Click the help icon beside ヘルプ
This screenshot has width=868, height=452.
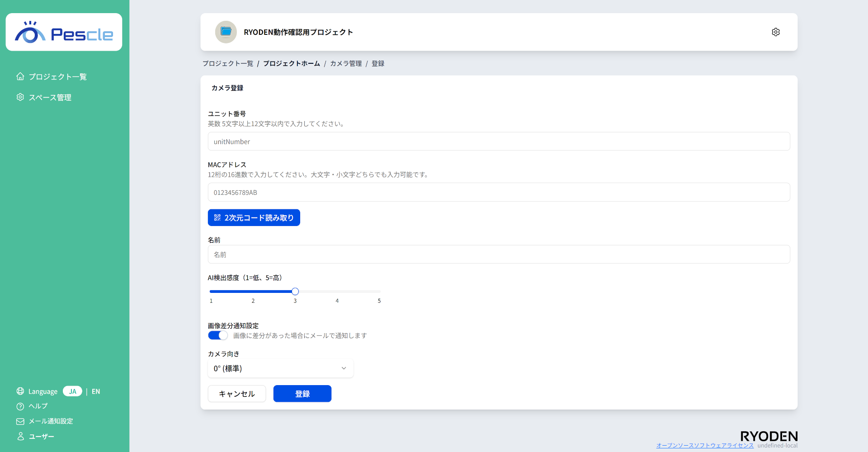[x=20, y=406]
